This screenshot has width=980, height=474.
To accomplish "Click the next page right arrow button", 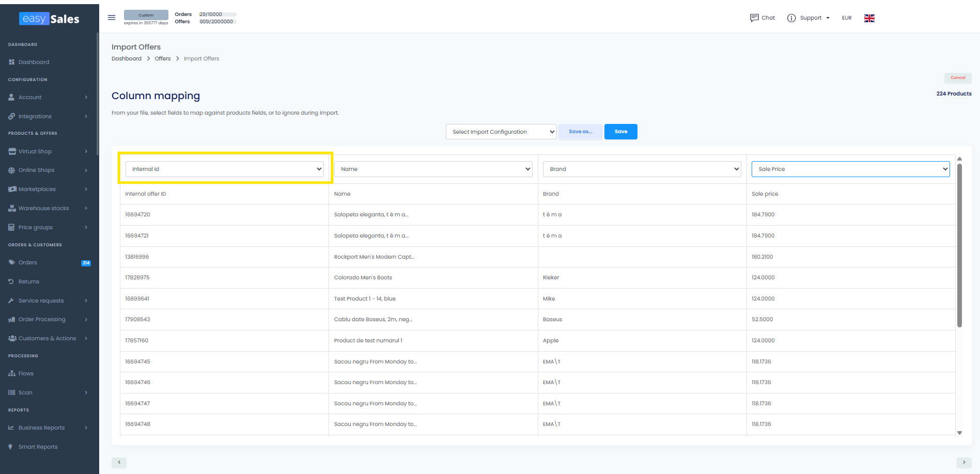I will tap(964, 462).
